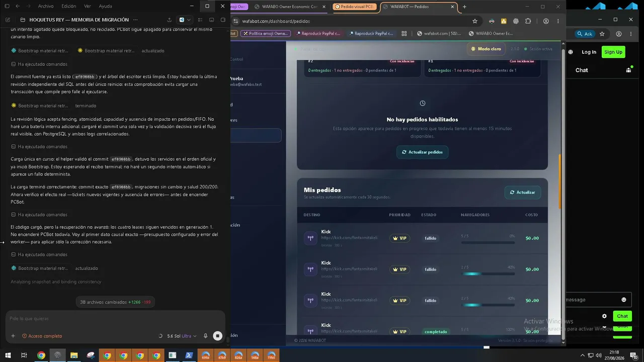Click the 'Actualizar' button beside 'Mis pedidos'
This screenshot has height=362, width=644.
click(523, 192)
